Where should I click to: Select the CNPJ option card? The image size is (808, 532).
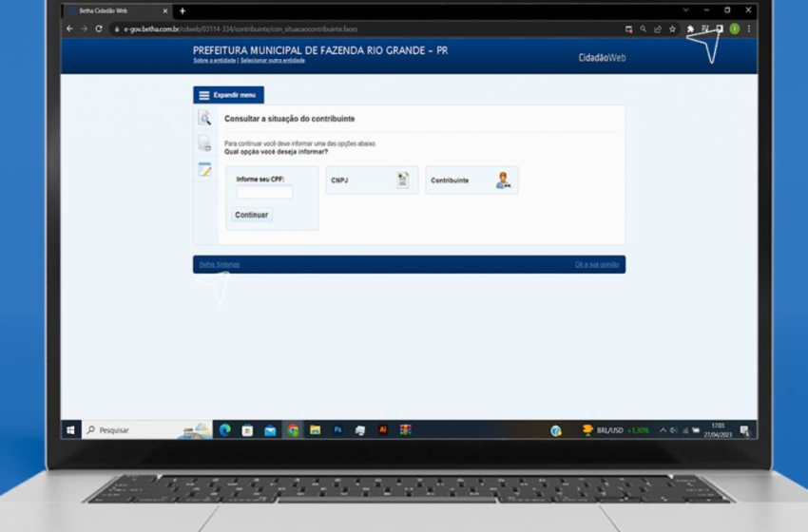coord(372,180)
